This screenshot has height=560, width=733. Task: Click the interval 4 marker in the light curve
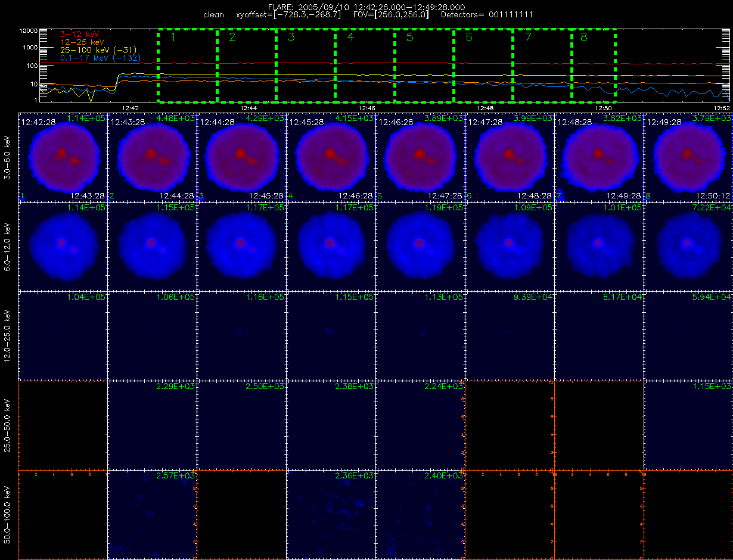click(350, 38)
